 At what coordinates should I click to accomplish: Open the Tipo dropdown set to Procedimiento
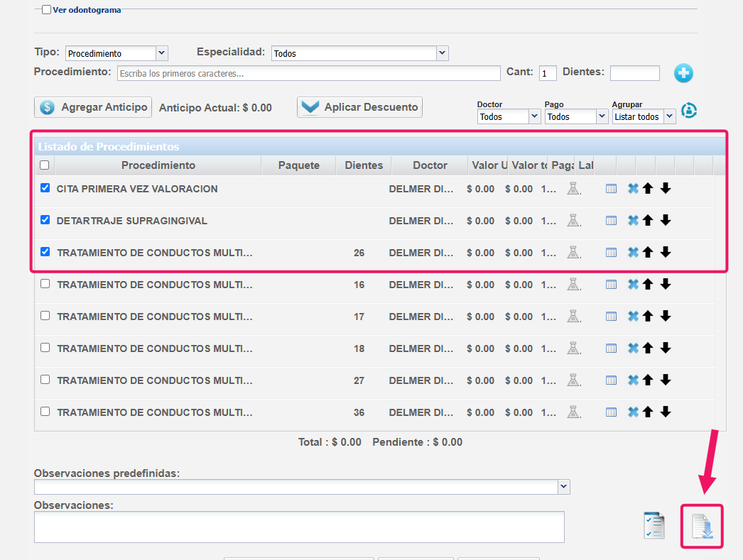(x=116, y=53)
